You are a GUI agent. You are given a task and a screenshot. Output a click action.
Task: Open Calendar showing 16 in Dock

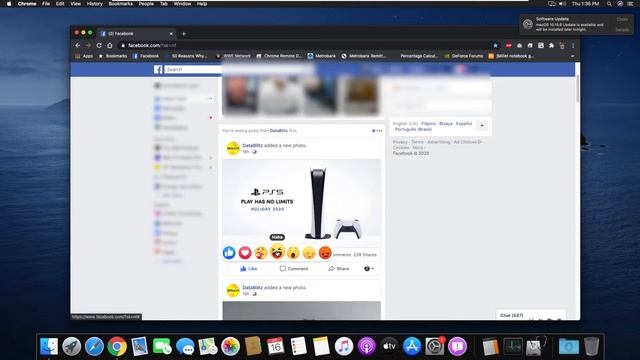(276, 347)
